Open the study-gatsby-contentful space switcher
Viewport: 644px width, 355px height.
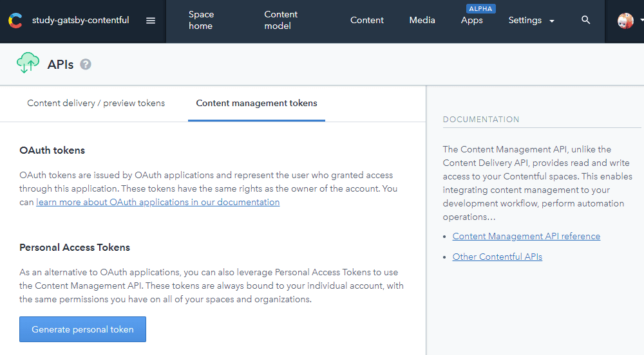coord(80,21)
